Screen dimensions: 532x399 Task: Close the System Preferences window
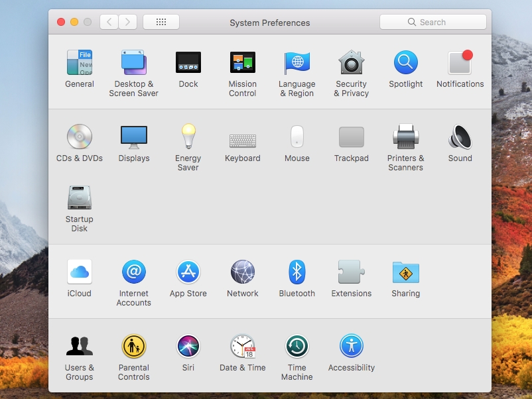click(x=61, y=22)
